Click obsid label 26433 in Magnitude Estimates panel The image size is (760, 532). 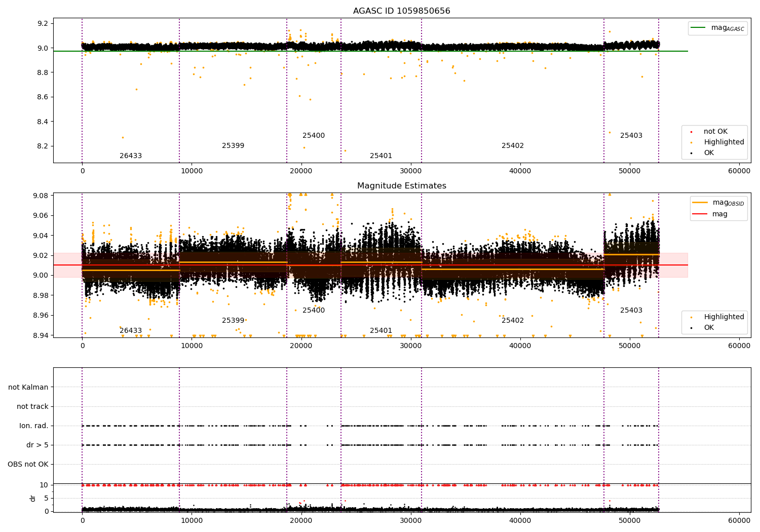pyautogui.click(x=131, y=331)
